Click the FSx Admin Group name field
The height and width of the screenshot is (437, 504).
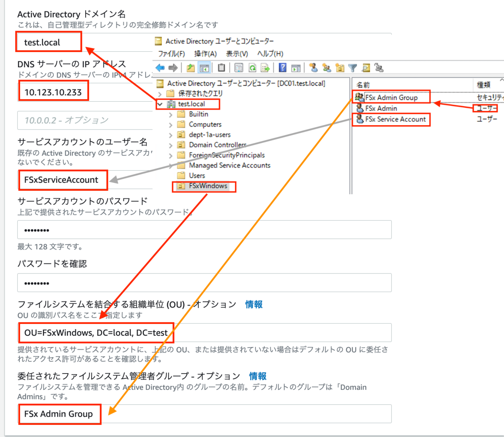point(204,414)
